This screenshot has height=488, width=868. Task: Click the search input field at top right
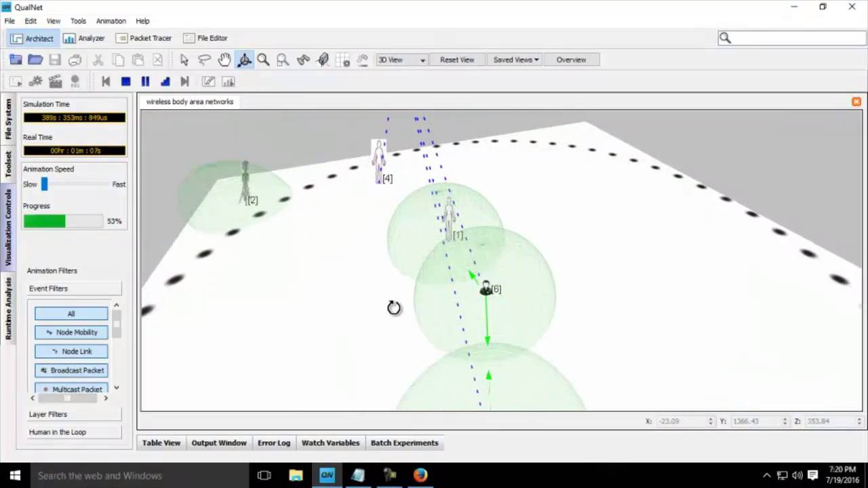tap(792, 38)
